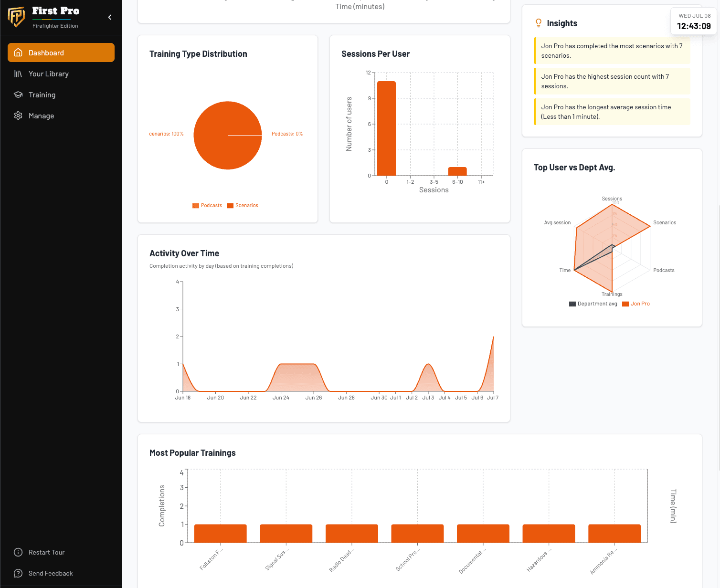Collapse the sidebar with the chevron arrow
The image size is (720, 588).
pos(110,17)
